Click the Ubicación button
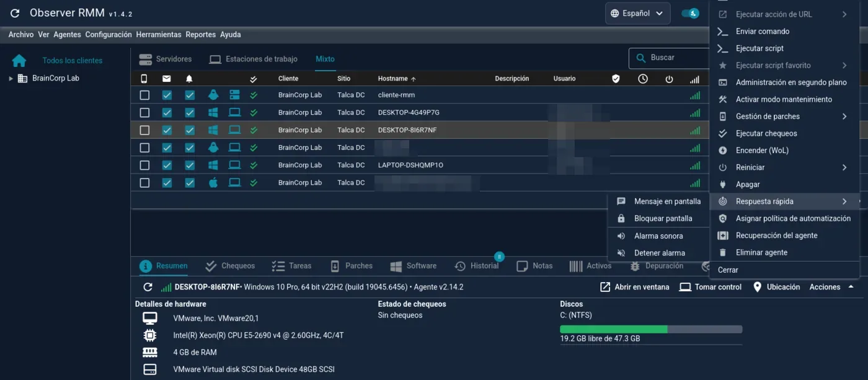Viewport: 868px width, 380px height. pos(776,287)
